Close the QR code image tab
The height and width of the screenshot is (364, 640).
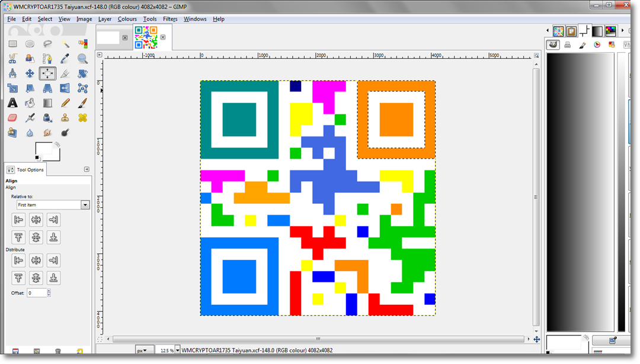coord(163,37)
